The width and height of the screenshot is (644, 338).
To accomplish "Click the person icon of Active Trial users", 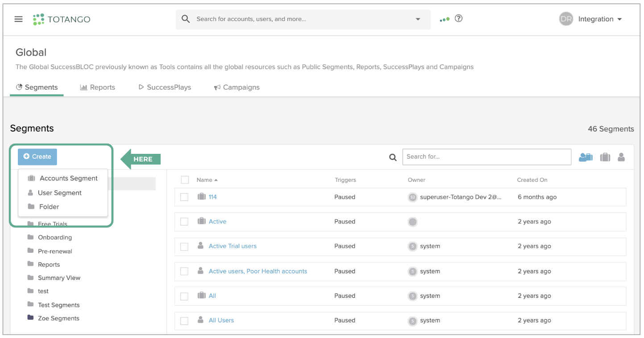I will point(201,246).
